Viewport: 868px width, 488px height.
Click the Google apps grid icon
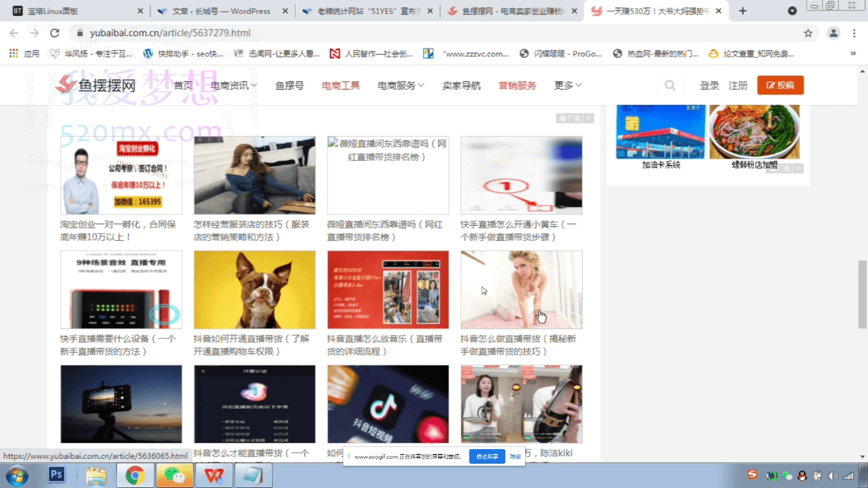click(12, 53)
